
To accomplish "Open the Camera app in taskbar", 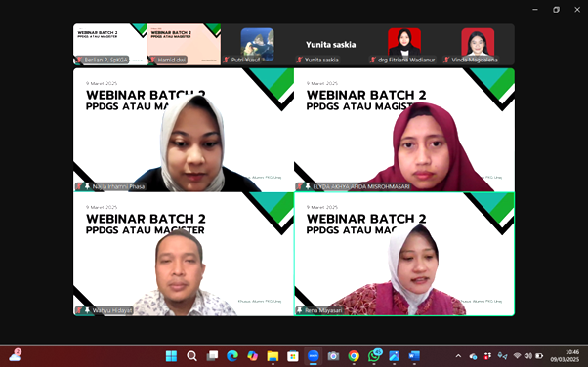I will (x=333, y=355).
